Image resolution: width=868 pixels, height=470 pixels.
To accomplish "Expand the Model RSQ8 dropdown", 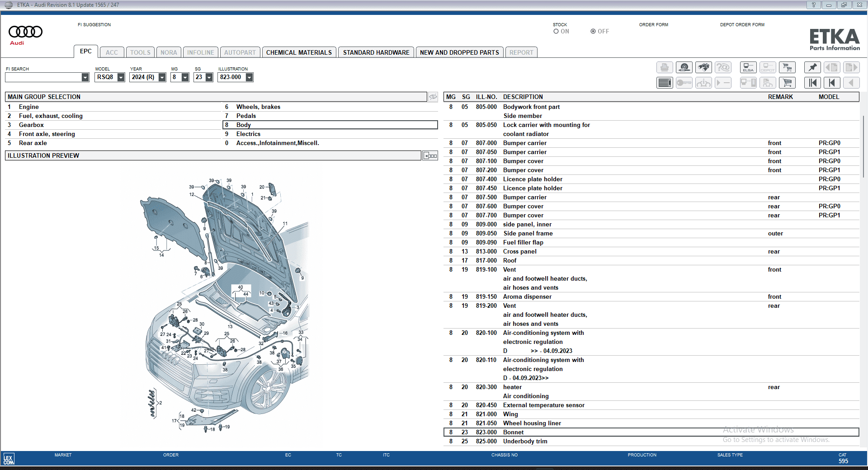I will pyautogui.click(x=121, y=77).
